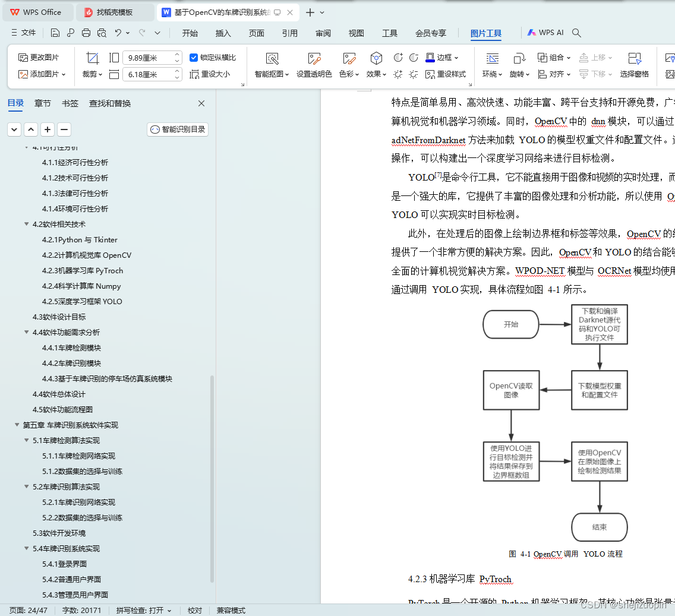Open a new tab with plus button

310,12
